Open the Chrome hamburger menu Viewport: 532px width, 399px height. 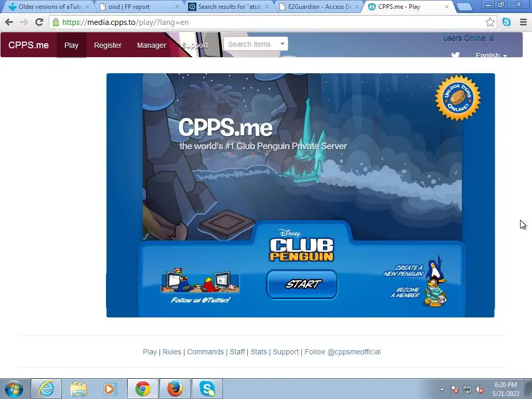coord(523,22)
